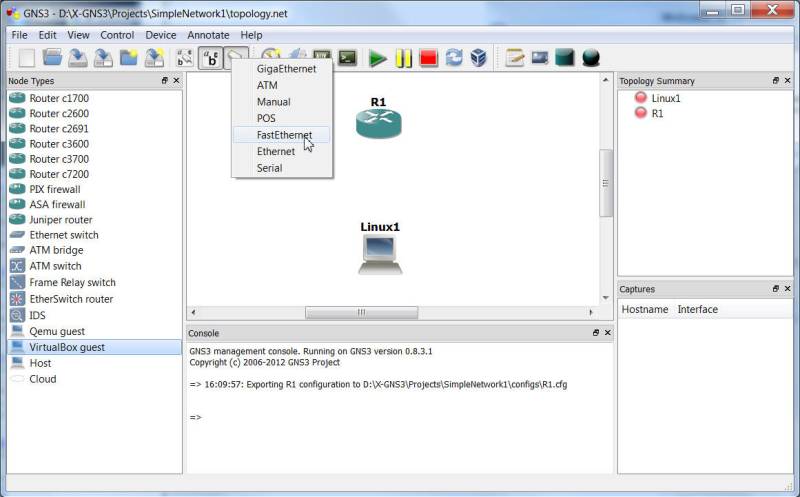Click the Draw rectangle icon
The image size is (800, 497).
(x=565, y=58)
